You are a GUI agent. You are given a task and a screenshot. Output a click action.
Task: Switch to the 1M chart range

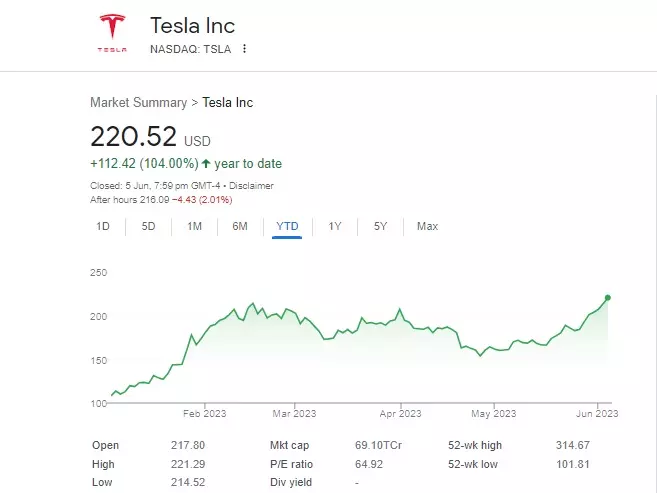click(x=194, y=226)
